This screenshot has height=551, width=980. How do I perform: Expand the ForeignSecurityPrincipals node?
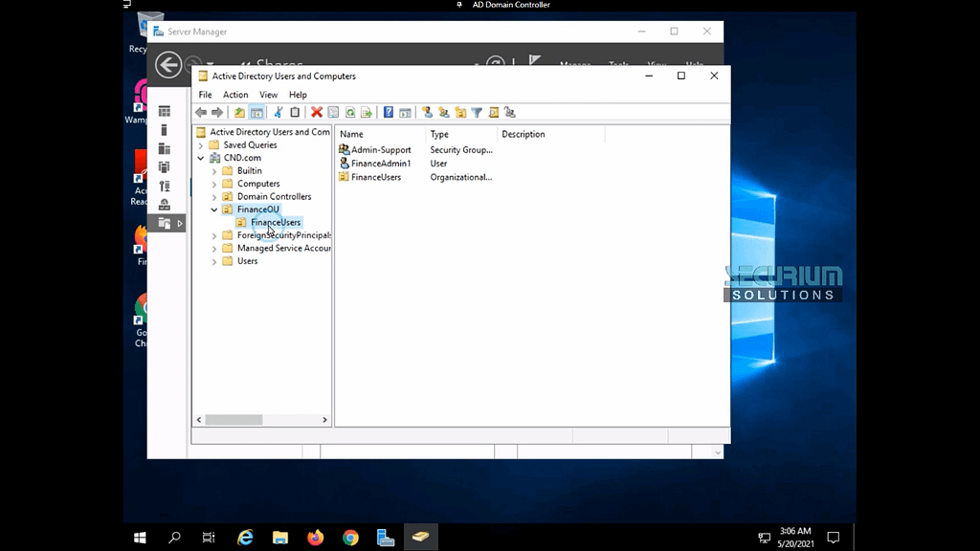[214, 236]
